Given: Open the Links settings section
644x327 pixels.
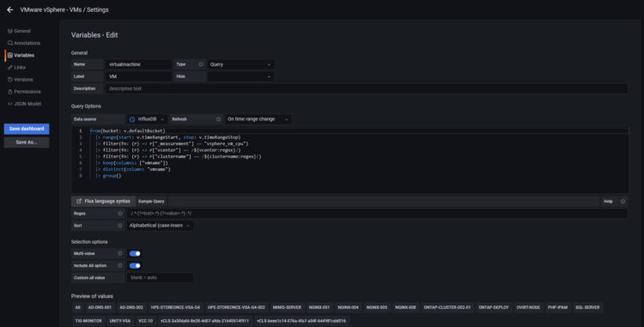Looking at the screenshot, I should [17, 67].
